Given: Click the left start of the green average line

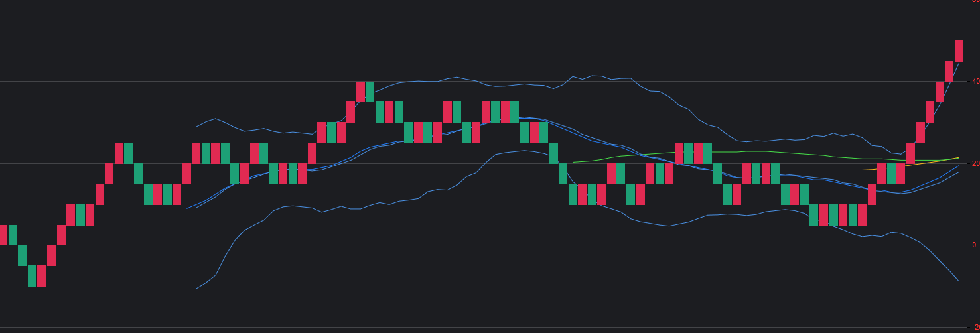Looking at the screenshot, I should pyautogui.click(x=573, y=162).
